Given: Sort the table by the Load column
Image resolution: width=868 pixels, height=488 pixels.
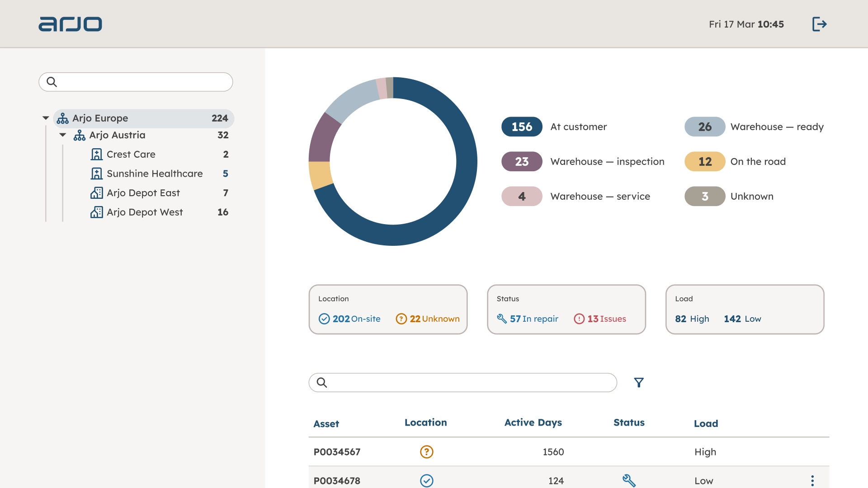Looking at the screenshot, I should pos(706,423).
